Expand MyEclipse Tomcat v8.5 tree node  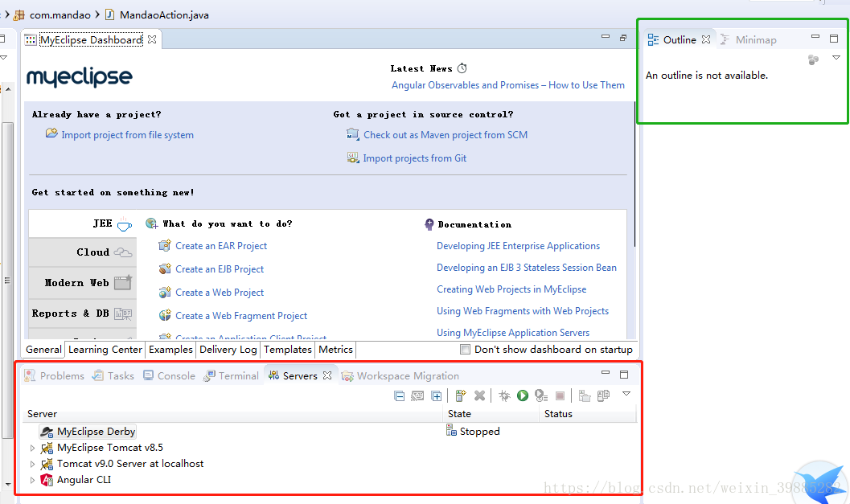[32, 449]
